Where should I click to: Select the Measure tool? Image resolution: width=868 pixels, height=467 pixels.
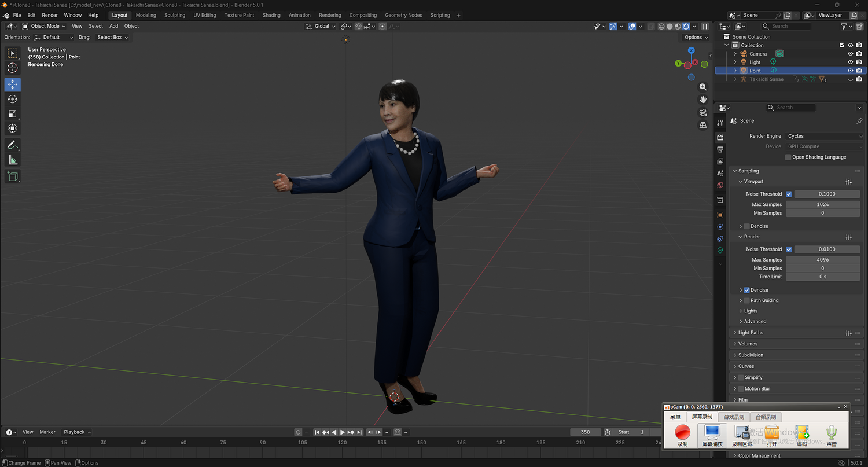click(x=13, y=160)
